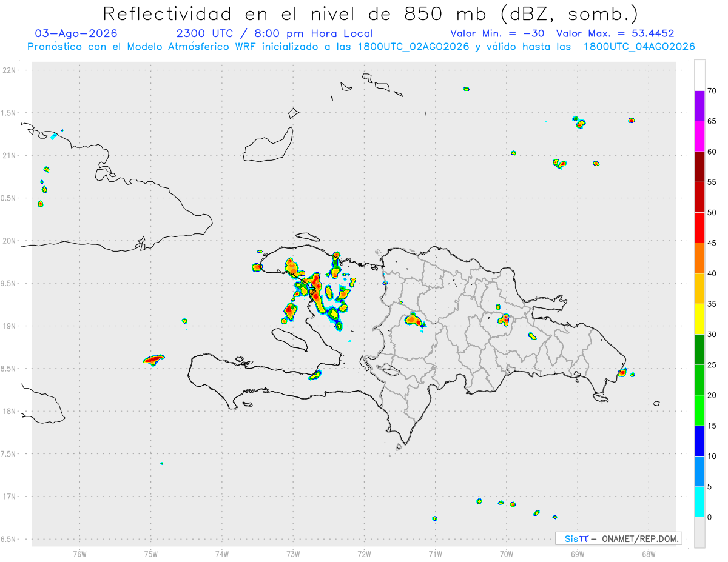This screenshot has width=728, height=562.
Task: Click the '74W' longitude label
Action: 221,553
